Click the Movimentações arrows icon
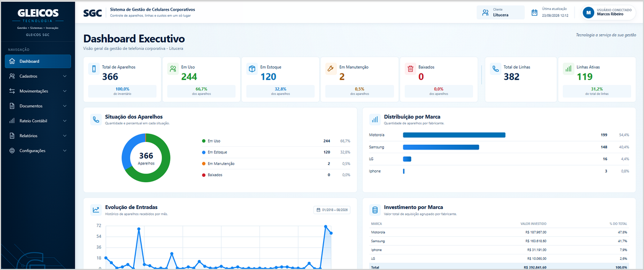644x270 pixels. [12, 91]
